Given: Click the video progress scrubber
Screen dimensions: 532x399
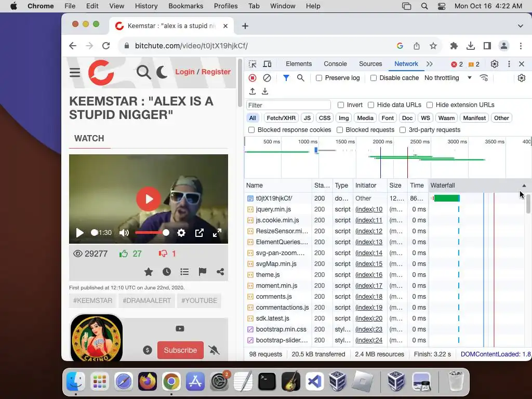Looking at the screenshot, I should coord(95,232).
